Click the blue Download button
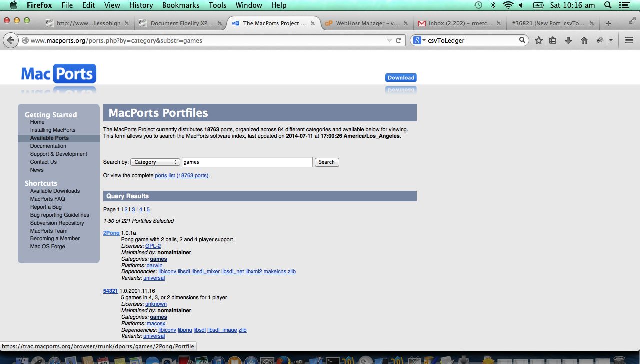This screenshot has height=364, width=640. pos(401,77)
